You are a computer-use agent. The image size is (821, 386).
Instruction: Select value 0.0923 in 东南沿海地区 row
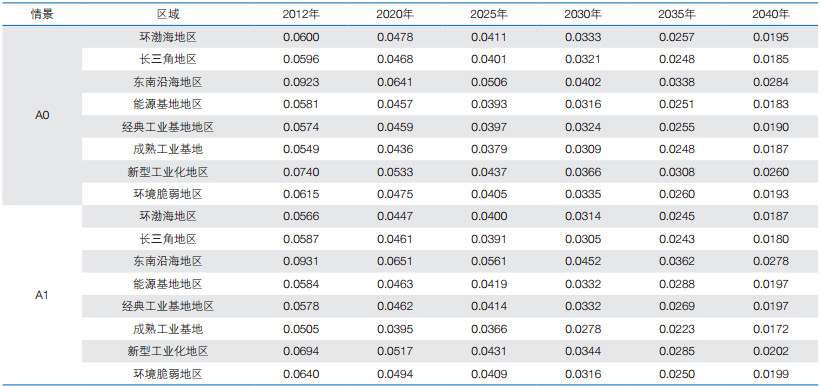click(x=301, y=82)
